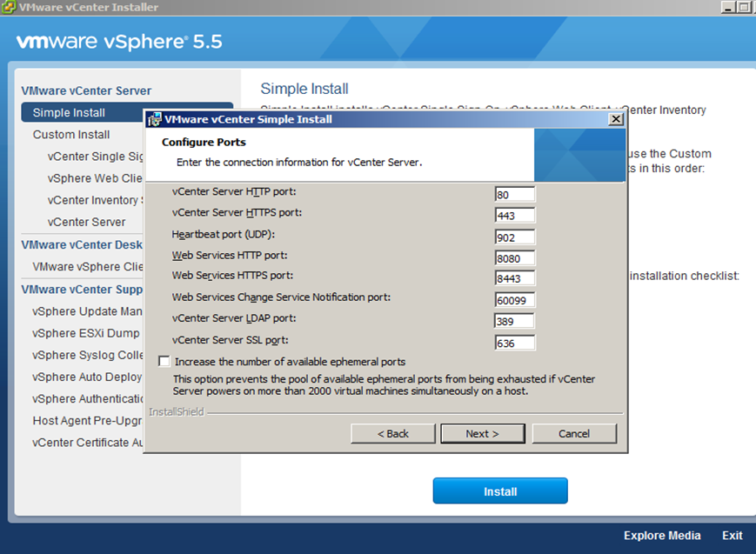
Task: Close the VMware vCenter Simple Install dialog
Action: tap(616, 119)
